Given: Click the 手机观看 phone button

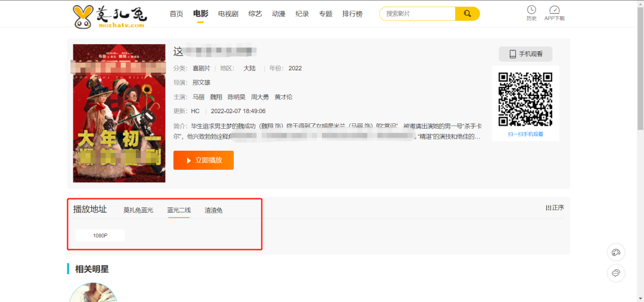Looking at the screenshot, I should [525, 54].
